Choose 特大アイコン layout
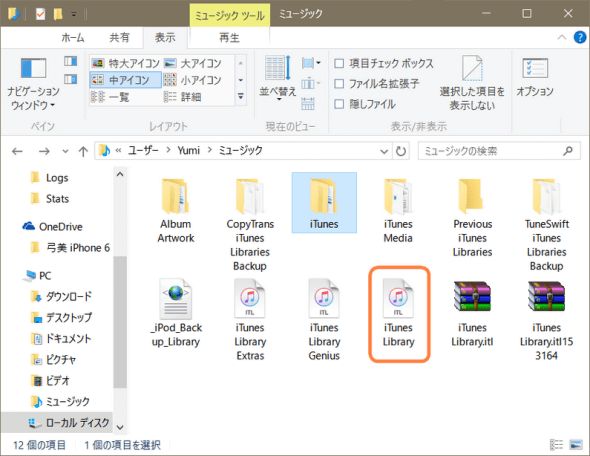The height and width of the screenshot is (456, 590). (x=126, y=63)
